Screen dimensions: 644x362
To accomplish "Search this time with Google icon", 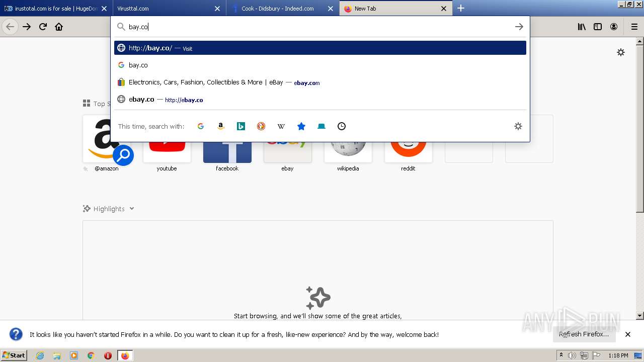I will 201,126.
